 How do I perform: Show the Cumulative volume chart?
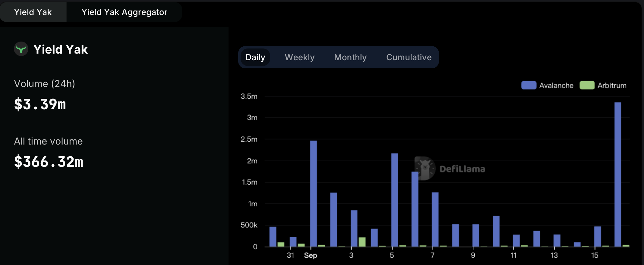tap(409, 57)
